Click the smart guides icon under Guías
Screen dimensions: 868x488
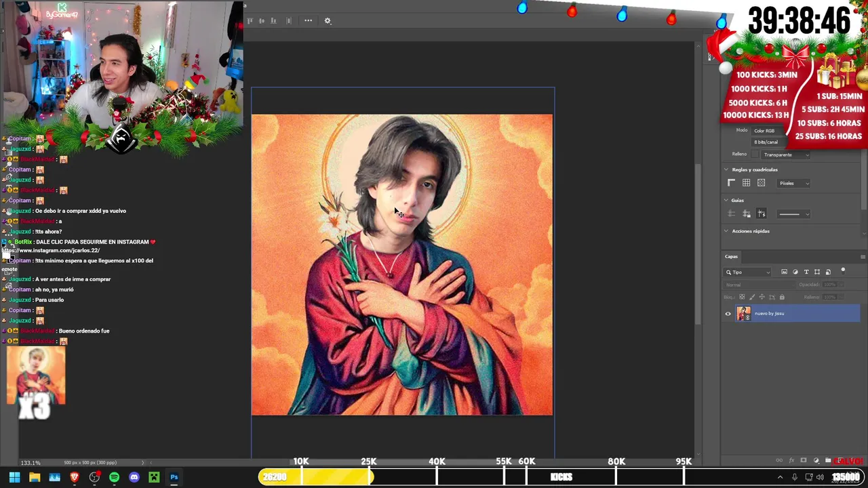pyautogui.click(x=762, y=213)
